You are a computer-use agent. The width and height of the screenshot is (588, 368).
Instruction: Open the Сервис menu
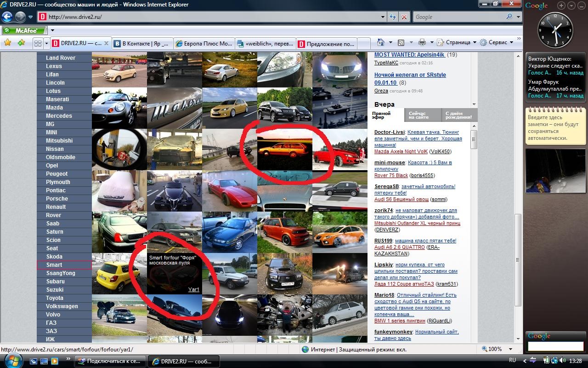[x=497, y=42]
